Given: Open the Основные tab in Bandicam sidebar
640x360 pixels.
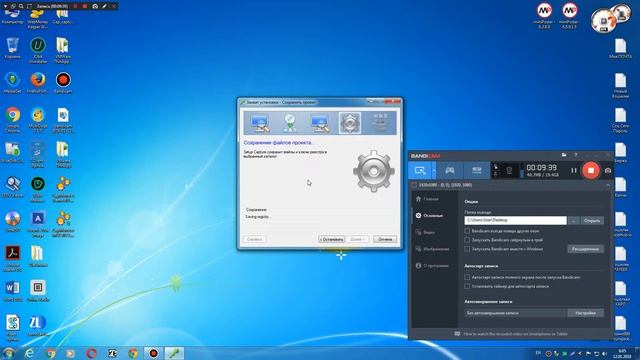Looking at the screenshot, I should pos(429,215).
